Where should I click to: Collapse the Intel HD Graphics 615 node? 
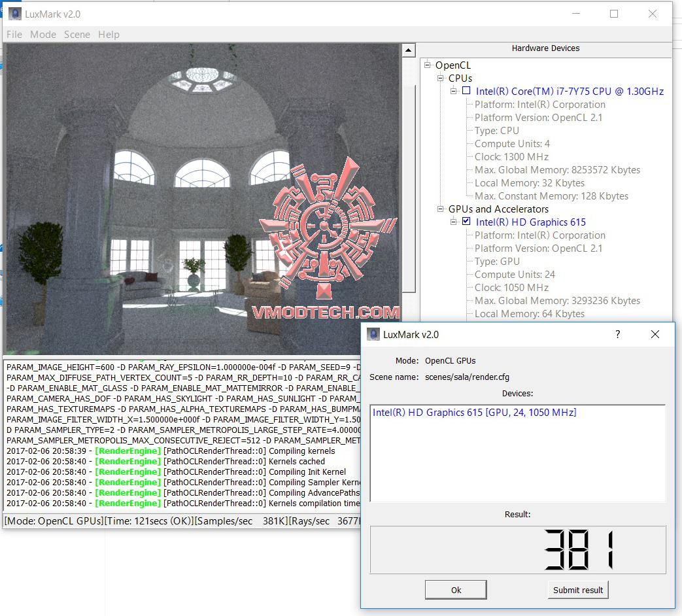pos(454,222)
